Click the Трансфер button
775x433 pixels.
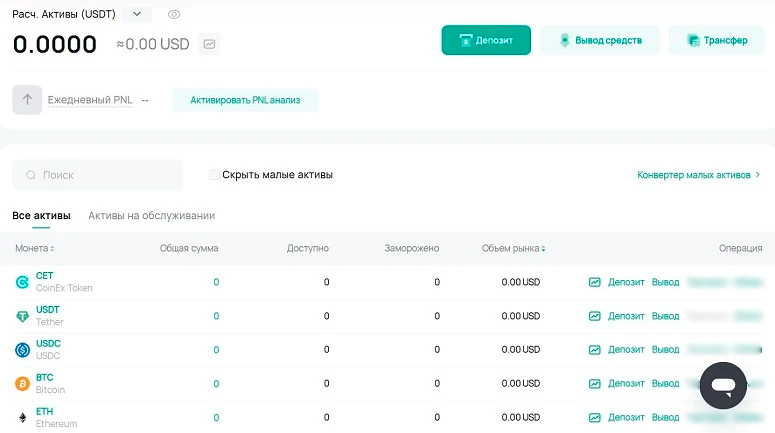pyautogui.click(x=716, y=40)
